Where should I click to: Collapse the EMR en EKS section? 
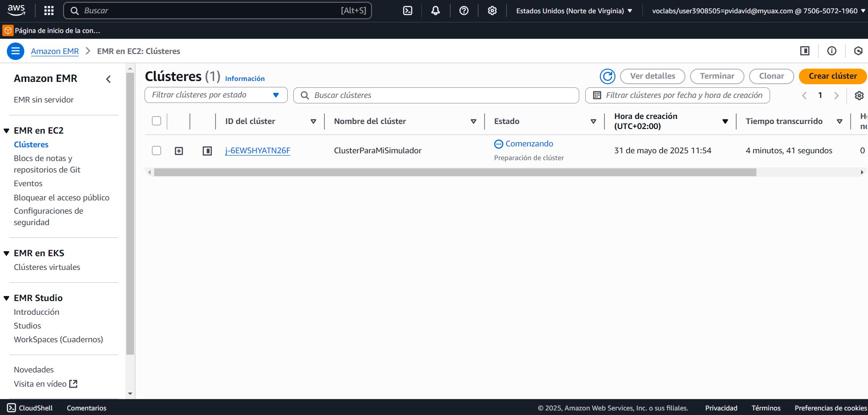coord(6,253)
